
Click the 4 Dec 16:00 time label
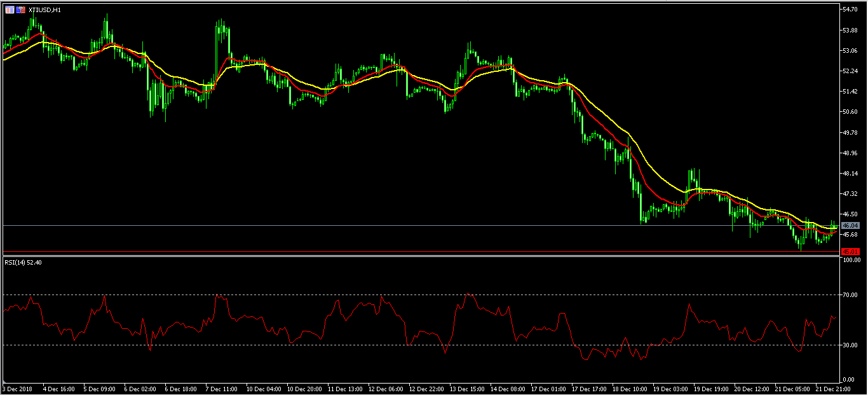58,388
